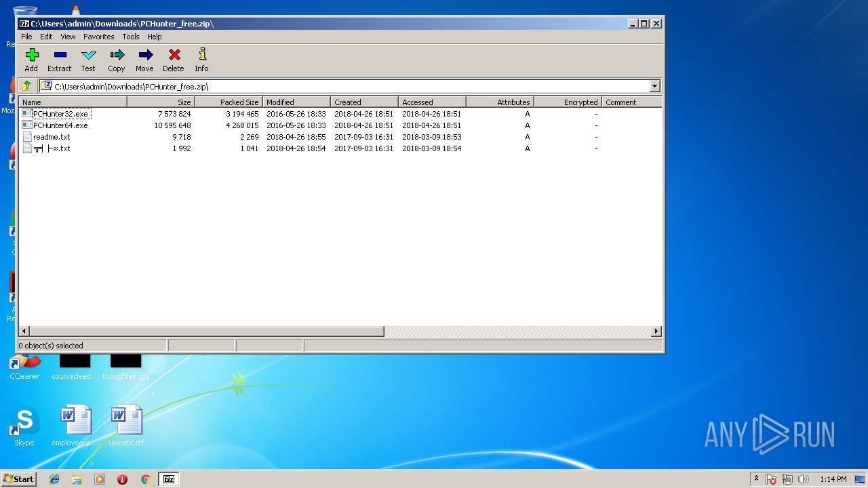Open Windows Explorer from taskbar
Image resolution: width=868 pixels, height=488 pixels.
click(x=77, y=479)
